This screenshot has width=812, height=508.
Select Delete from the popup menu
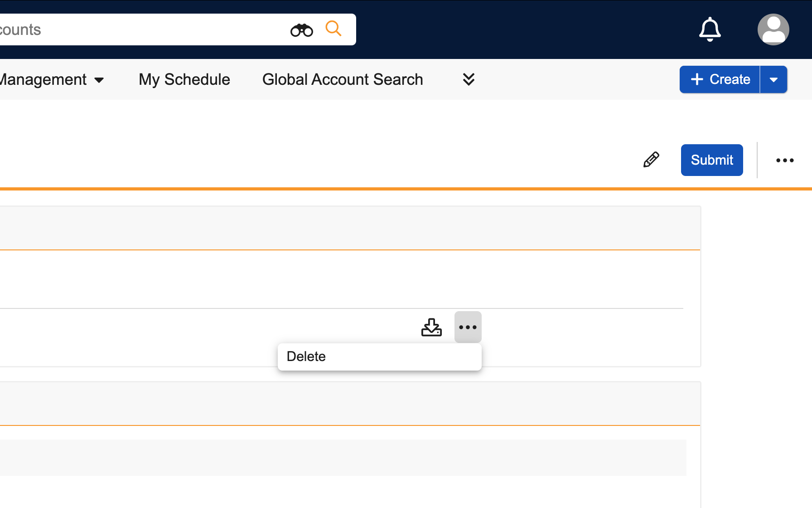(306, 357)
